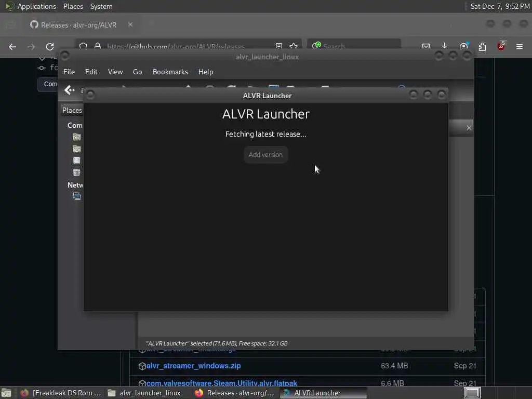532x399 pixels.
Task: Toggle reader view icon in address bar
Action: [x=279, y=46]
